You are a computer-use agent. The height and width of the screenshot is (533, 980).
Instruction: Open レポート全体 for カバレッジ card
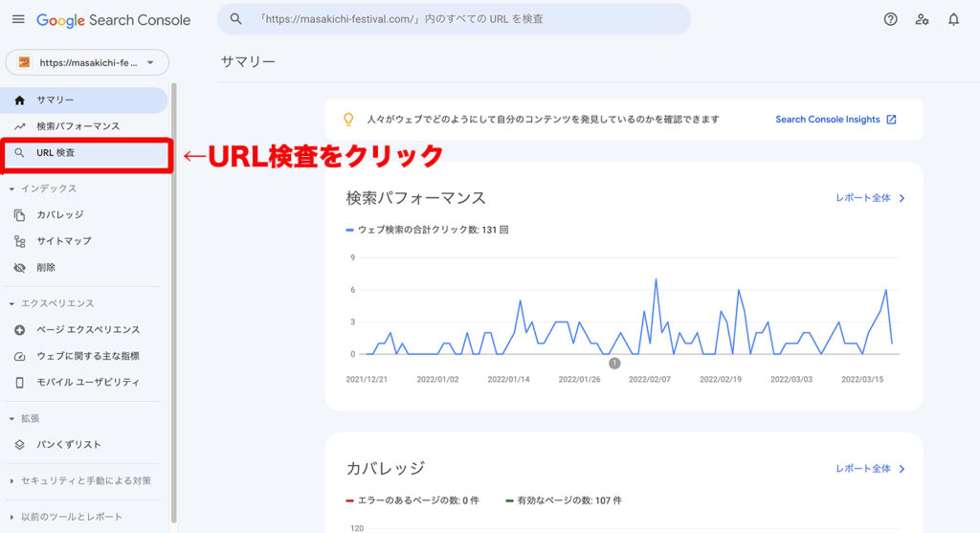click(863, 469)
